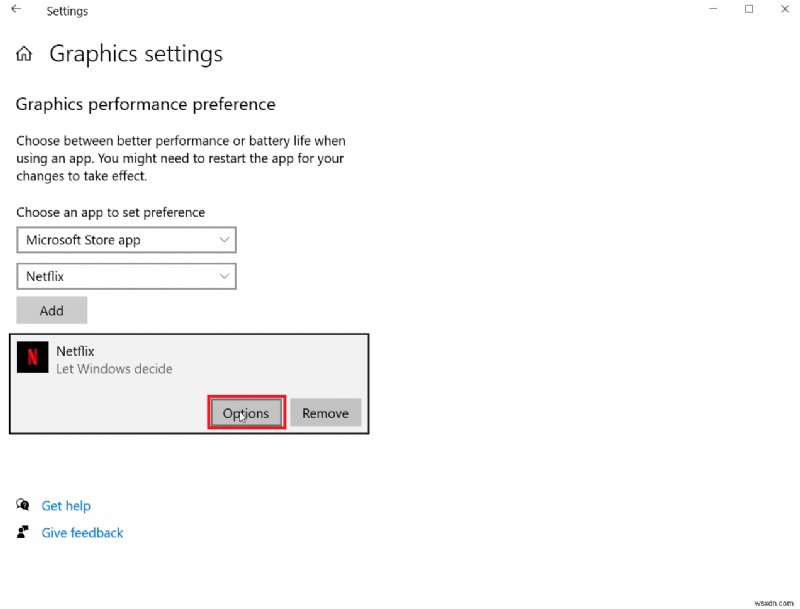
Task: Click the Settings label in the title bar
Action: 67,10
